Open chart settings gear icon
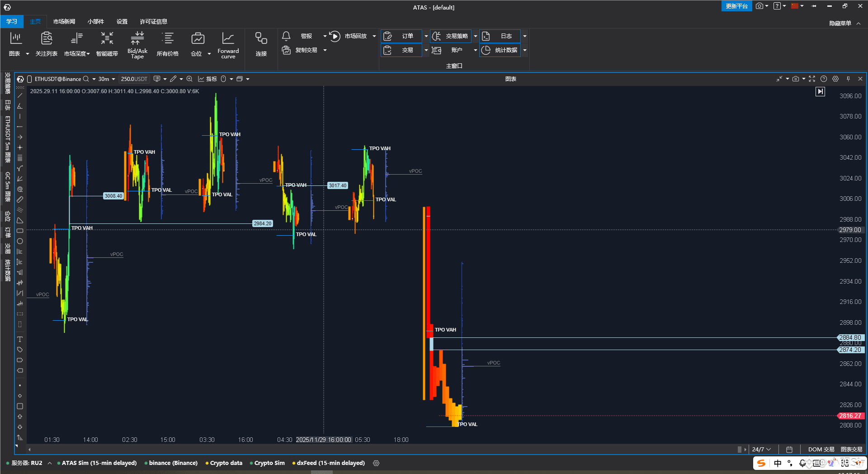Screen dimensions: 868x474 pyautogui.click(x=835, y=79)
